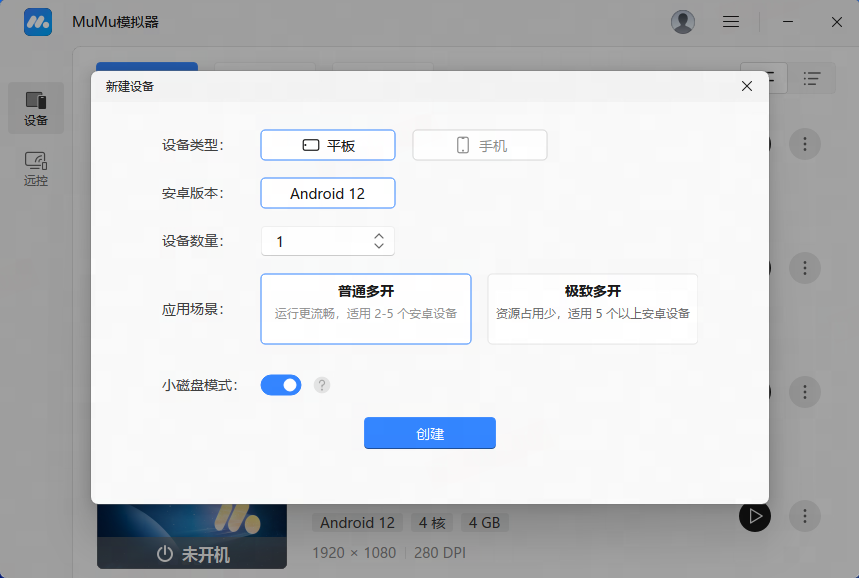The image size is (859, 578).
Task: Click the MuMu emulator logo icon
Action: tap(38, 22)
